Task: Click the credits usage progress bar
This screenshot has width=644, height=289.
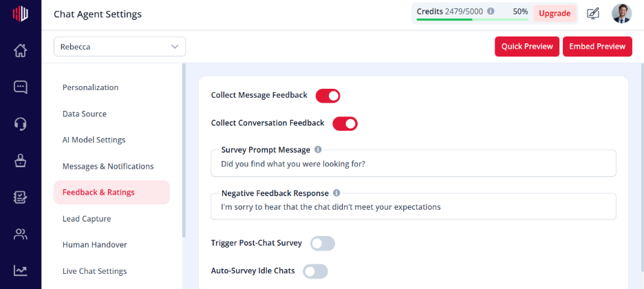Action: 472,19
